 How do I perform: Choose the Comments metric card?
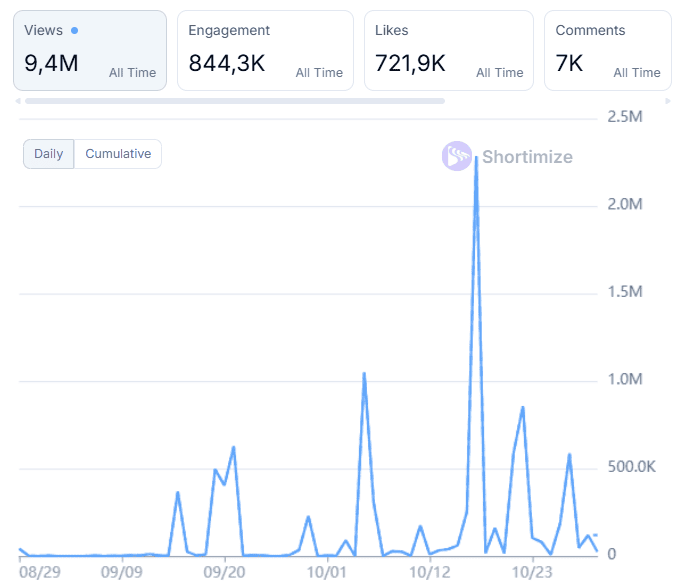click(607, 51)
